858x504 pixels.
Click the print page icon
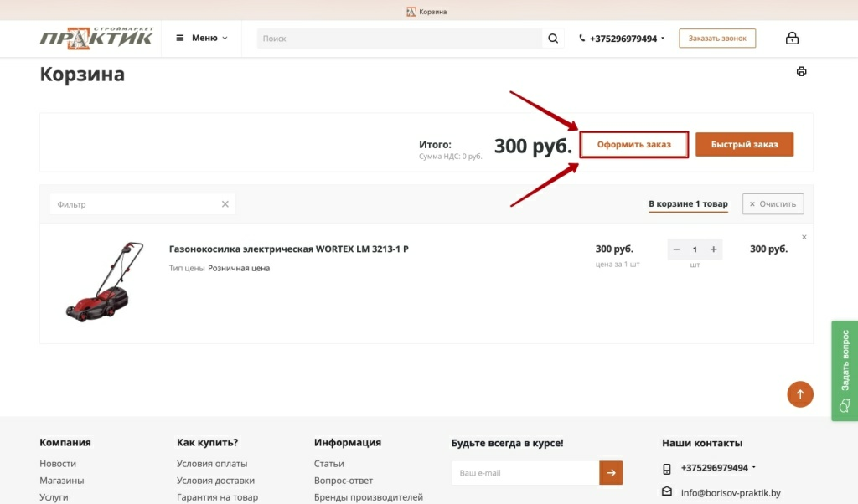point(801,72)
